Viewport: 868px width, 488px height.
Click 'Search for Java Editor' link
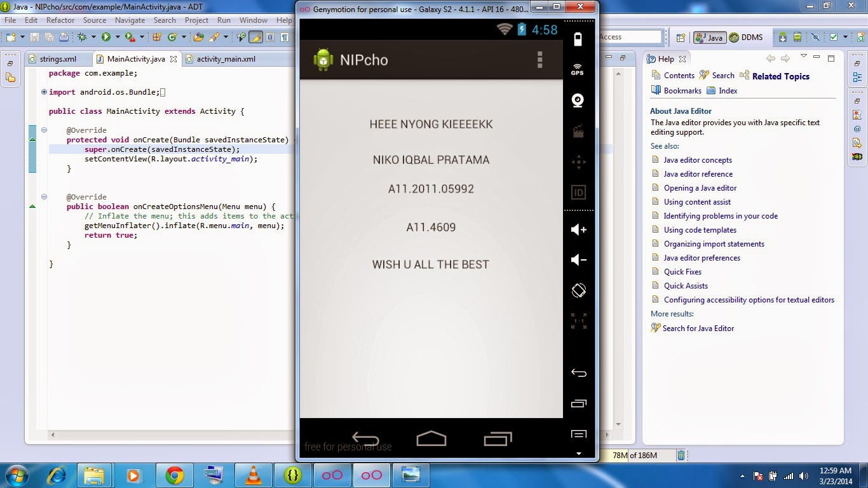coord(698,329)
